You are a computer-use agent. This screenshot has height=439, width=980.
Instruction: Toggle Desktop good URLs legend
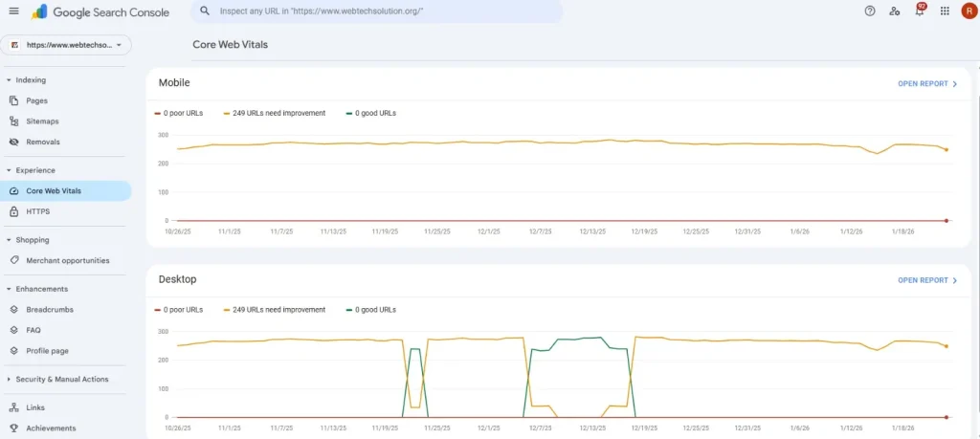(x=370, y=310)
